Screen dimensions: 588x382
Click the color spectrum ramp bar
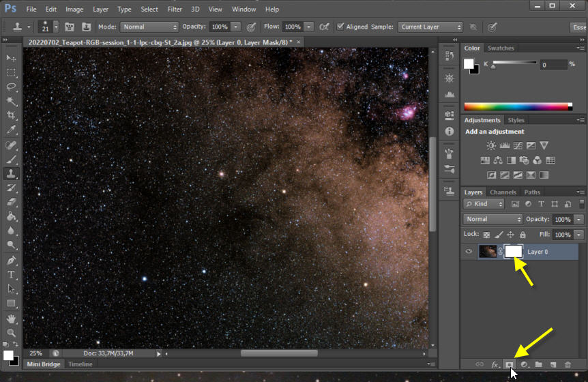point(516,106)
